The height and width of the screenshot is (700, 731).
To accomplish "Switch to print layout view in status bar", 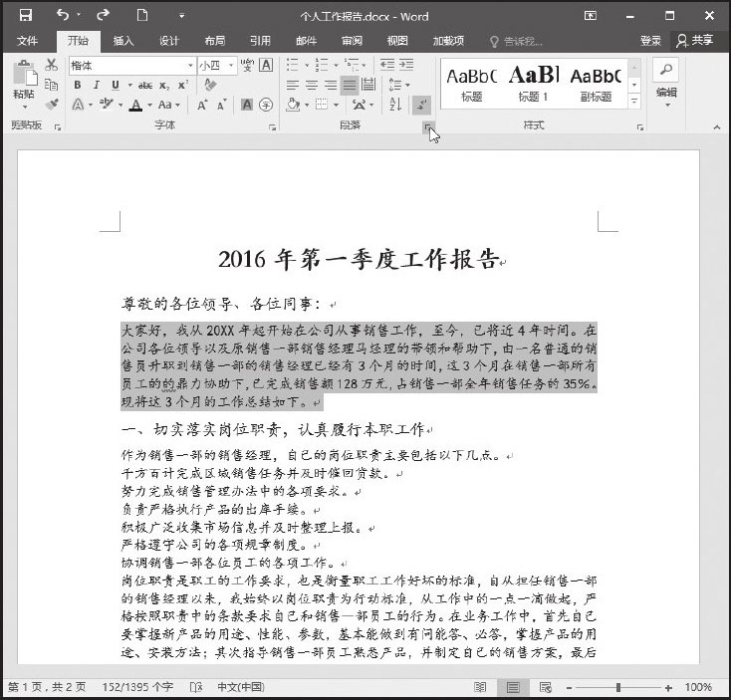I will point(513,687).
